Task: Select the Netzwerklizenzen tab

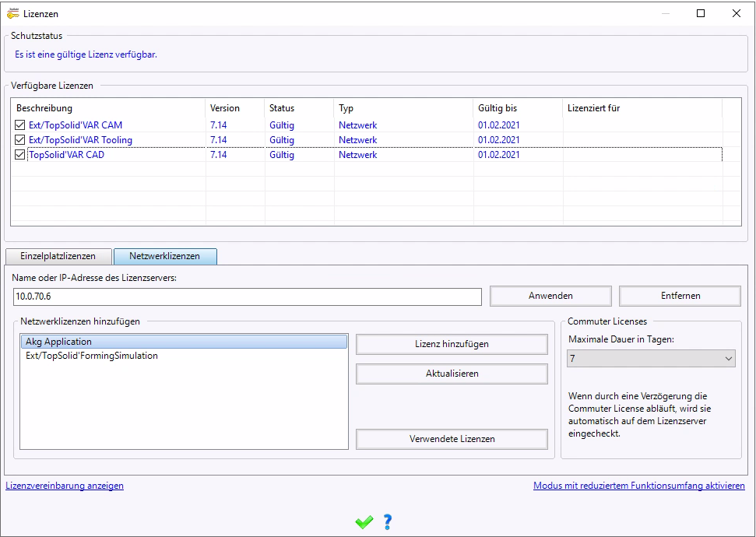Action: tap(165, 257)
